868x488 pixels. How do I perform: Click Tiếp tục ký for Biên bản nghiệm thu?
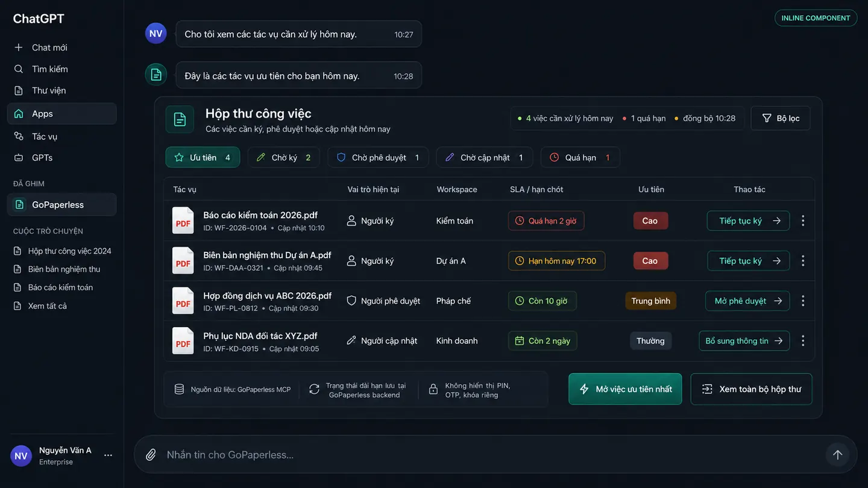coord(748,261)
